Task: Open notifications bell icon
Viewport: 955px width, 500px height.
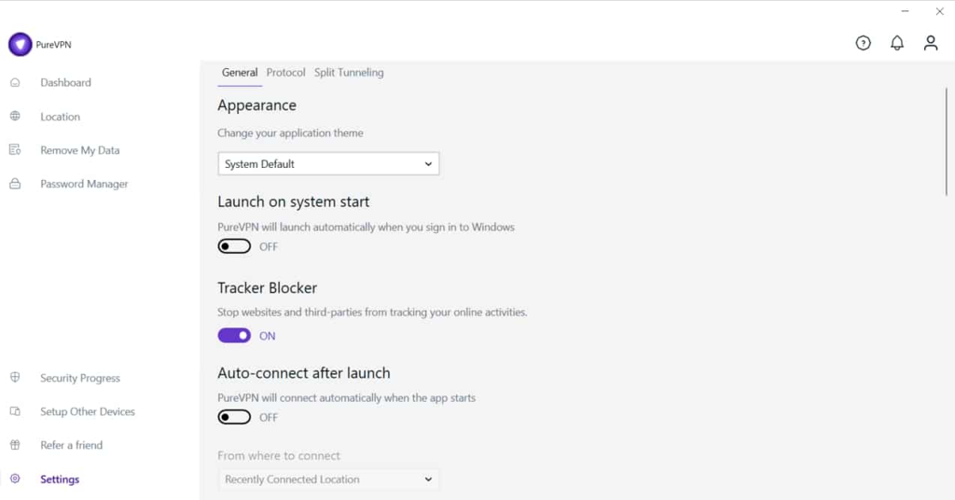Action: [897, 43]
